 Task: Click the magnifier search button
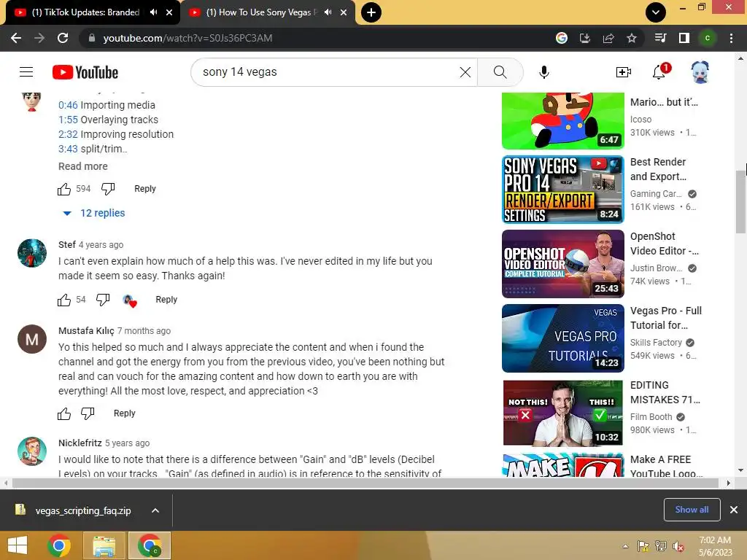click(x=500, y=72)
